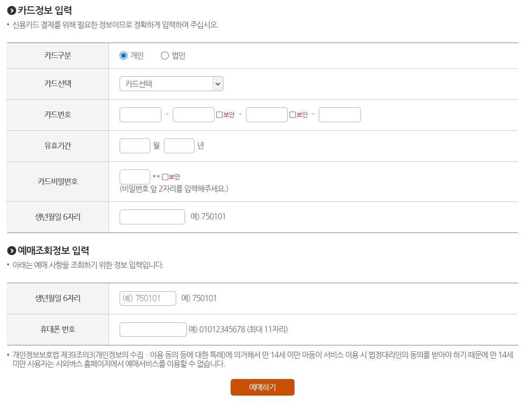The height and width of the screenshot is (402, 532).
Task: Click the 카드비밀번호 input field
Action: [x=135, y=177]
